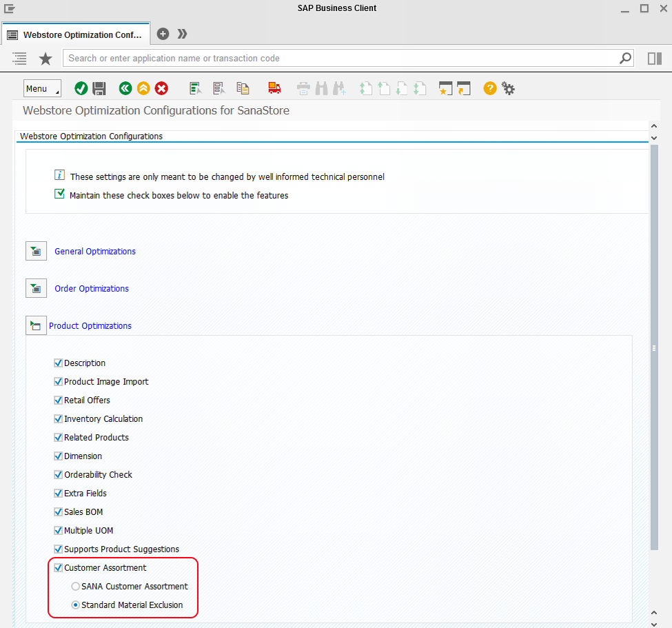Open the navigation list icon
This screenshot has width=672, height=628.
tap(19, 59)
